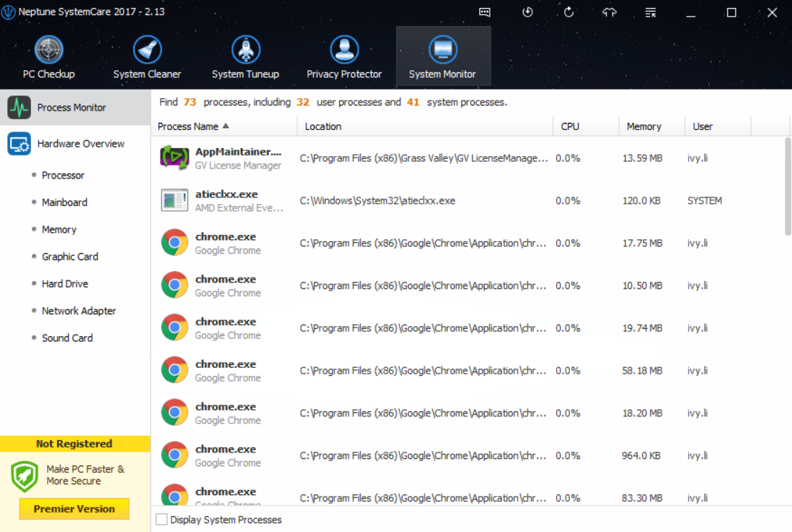This screenshot has height=532, width=792.
Task: Sort processes by Memory column
Action: click(x=644, y=126)
